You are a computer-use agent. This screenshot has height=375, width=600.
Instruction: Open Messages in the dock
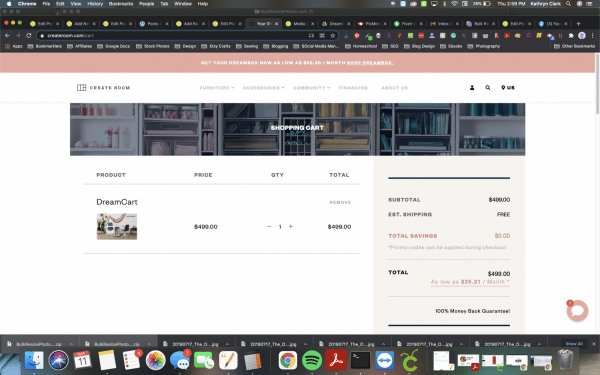[180, 360]
